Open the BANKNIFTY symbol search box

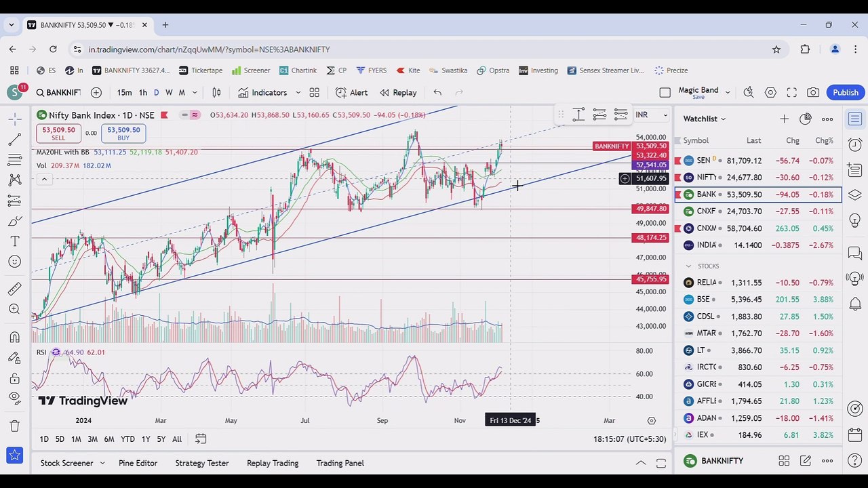[x=58, y=93]
